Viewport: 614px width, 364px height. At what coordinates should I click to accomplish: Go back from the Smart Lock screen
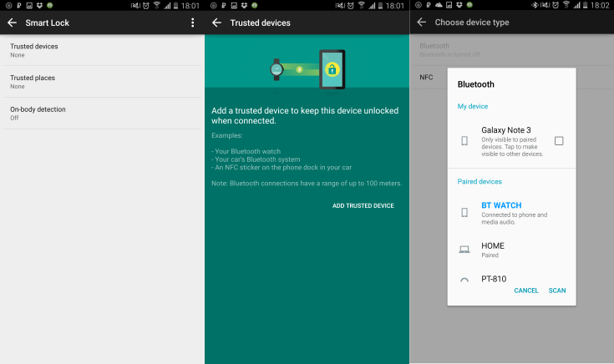(13, 23)
